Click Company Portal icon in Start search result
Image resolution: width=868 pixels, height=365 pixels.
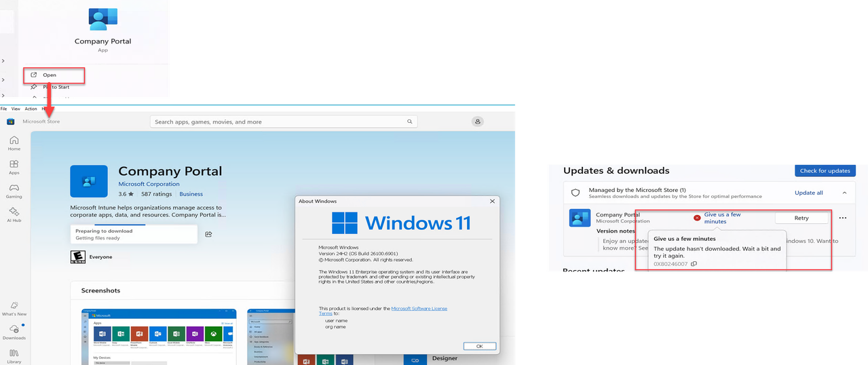(103, 18)
